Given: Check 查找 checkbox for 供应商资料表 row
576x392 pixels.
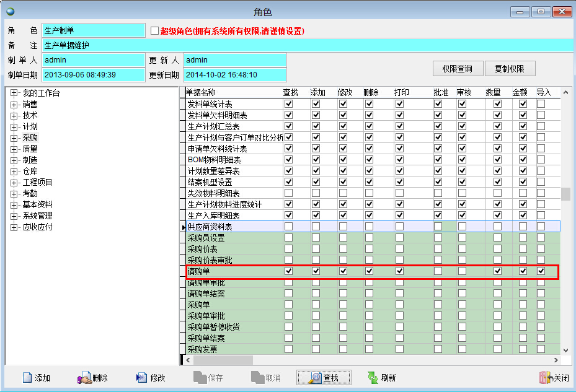Looking at the screenshot, I should click(288, 227).
